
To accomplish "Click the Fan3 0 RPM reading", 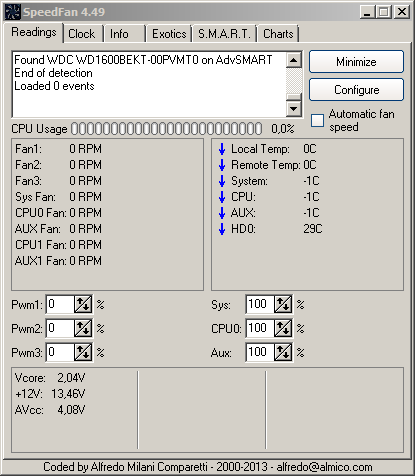I will coord(58,181).
